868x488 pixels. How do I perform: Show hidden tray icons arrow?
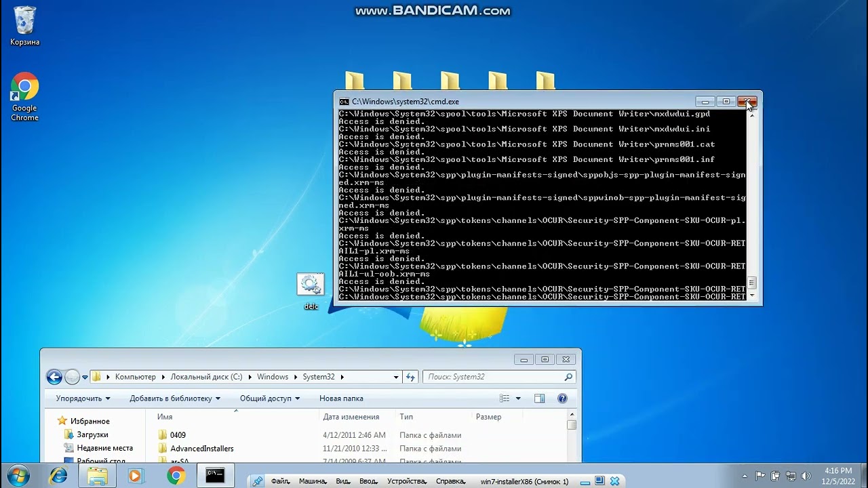pyautogui.click(x=745, y=476)
